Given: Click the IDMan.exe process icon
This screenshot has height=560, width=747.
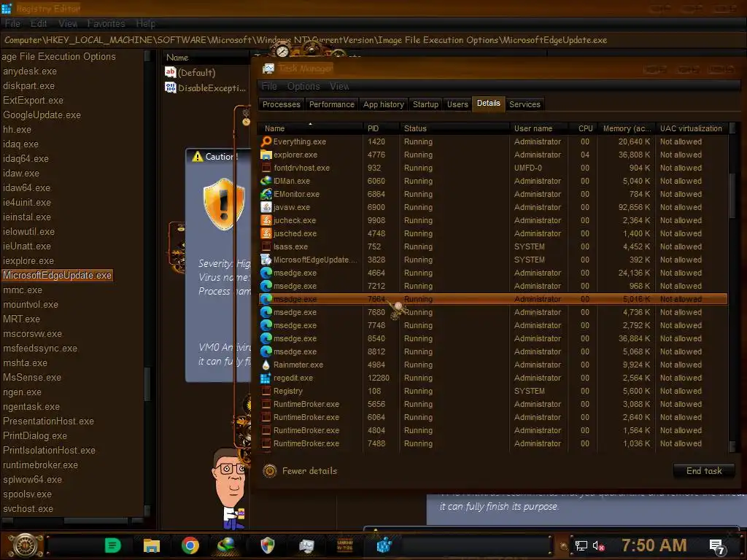Looking at the screenshot, I should 266,181.
